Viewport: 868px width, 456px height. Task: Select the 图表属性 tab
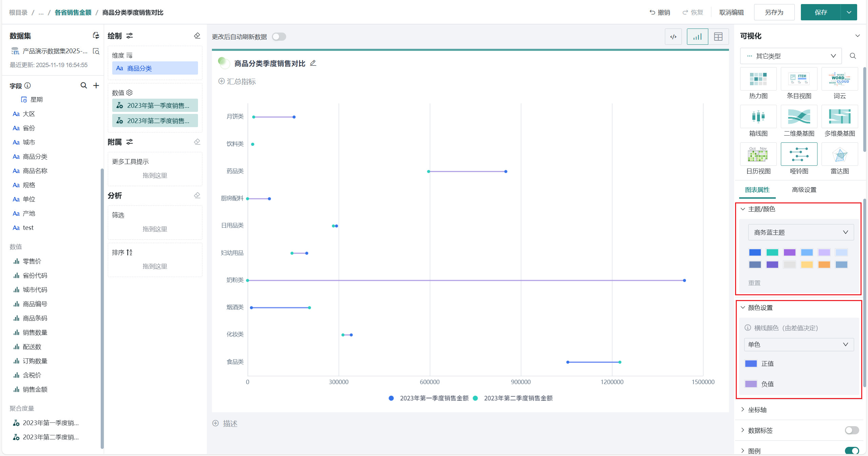pyautogui.click(x=757, y=190)
